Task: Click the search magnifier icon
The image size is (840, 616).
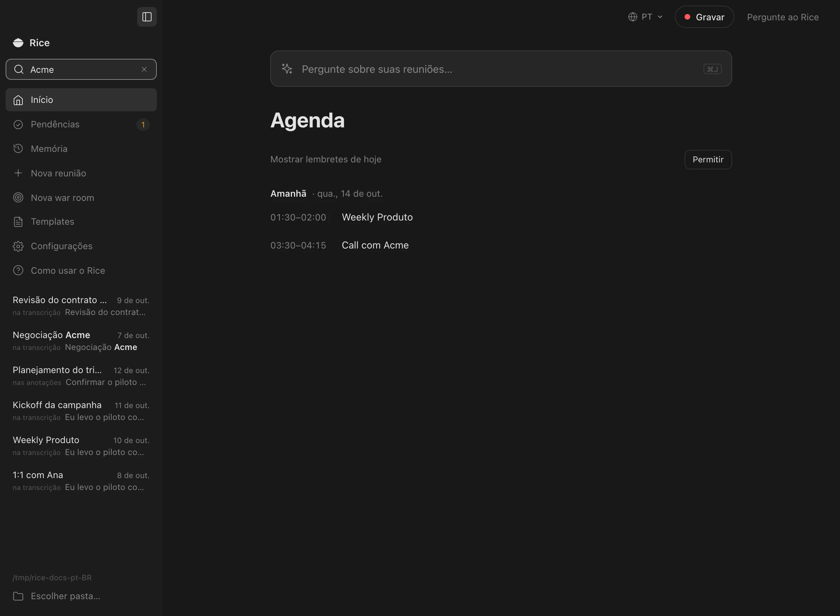Action: click(19, 69)
